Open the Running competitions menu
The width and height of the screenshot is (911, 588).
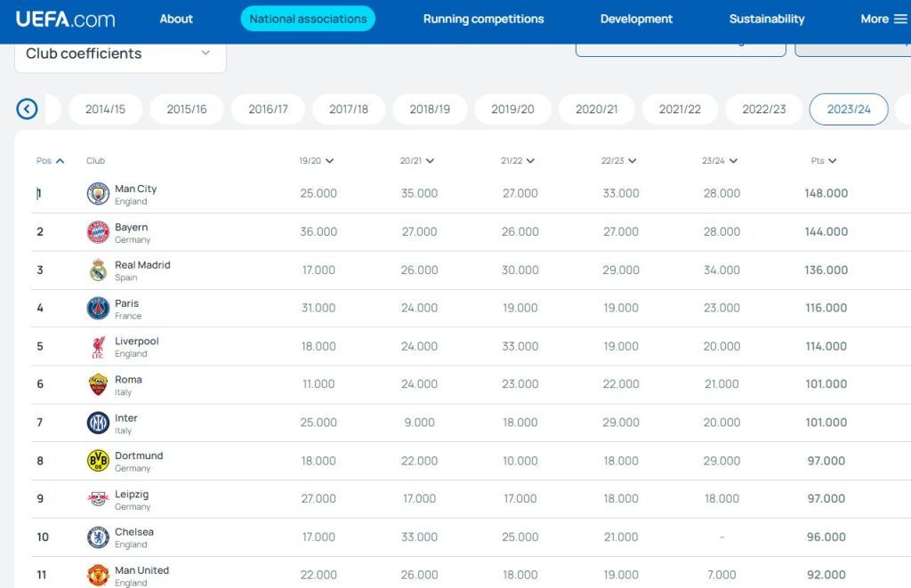(483, 19)
